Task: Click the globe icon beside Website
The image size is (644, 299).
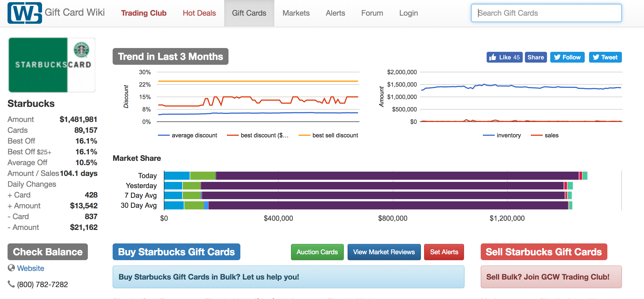Action: 11,268
